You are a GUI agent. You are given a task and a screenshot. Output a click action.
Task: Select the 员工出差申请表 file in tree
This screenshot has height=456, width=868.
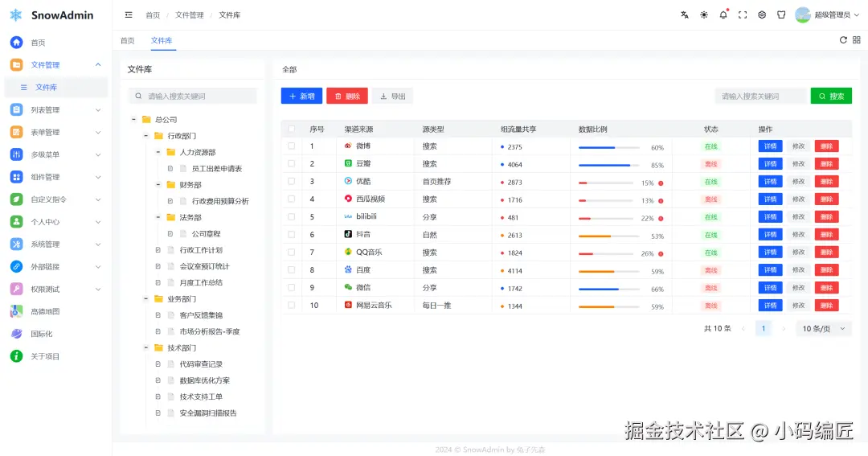click(216, 168)
